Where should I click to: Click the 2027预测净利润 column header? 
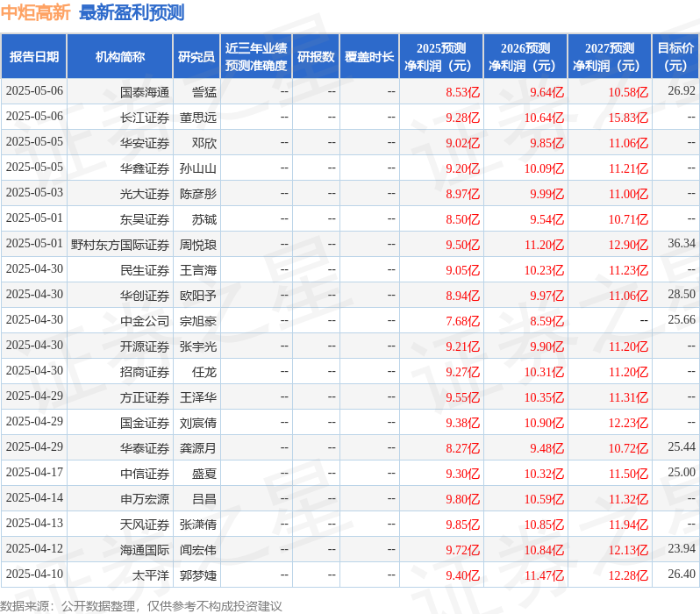pos(610,56)
